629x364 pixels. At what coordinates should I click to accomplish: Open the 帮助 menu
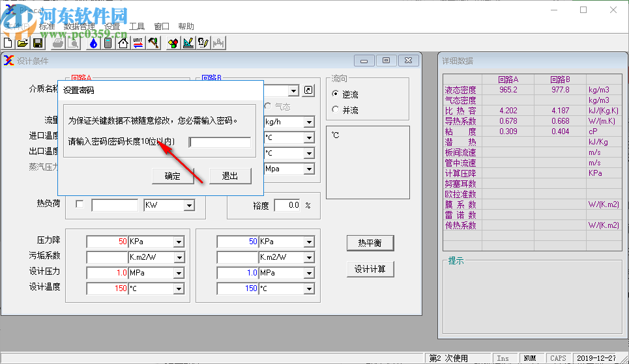(186, 27)
